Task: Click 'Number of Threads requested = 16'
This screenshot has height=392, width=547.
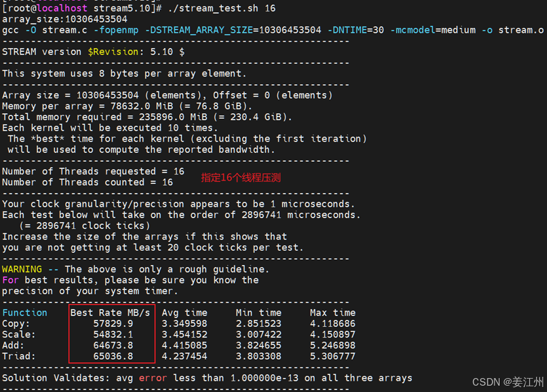Action: coord(93,171)
